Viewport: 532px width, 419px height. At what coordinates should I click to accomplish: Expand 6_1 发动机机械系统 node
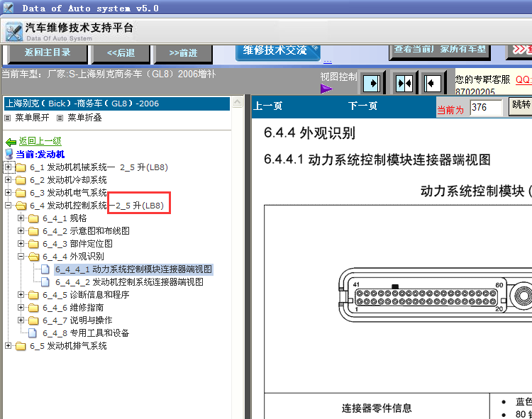[x=8, y=167]
